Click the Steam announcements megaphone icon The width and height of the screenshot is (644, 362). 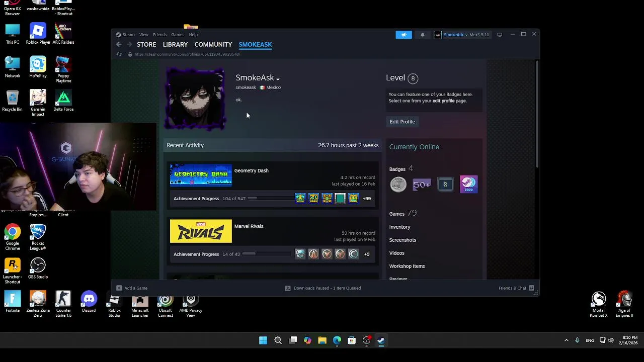click(x=404, y=35)
